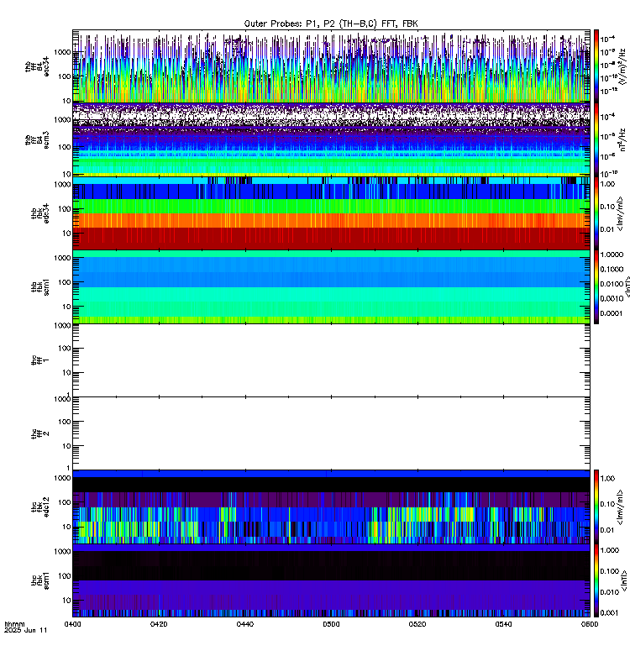The height and width of the screenshot is (672, 630).
Task: Click the '(V/m)²/Hz' unit label
Action: click(623, 66)
